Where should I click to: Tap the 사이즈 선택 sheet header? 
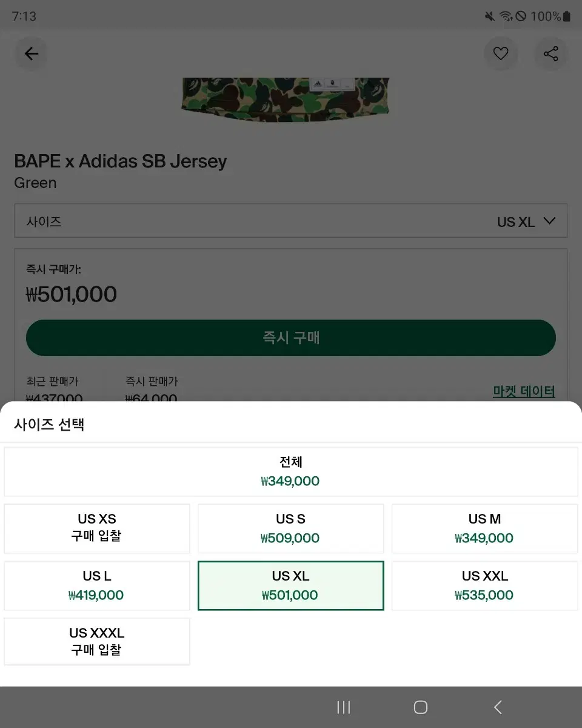click(49, 424)
